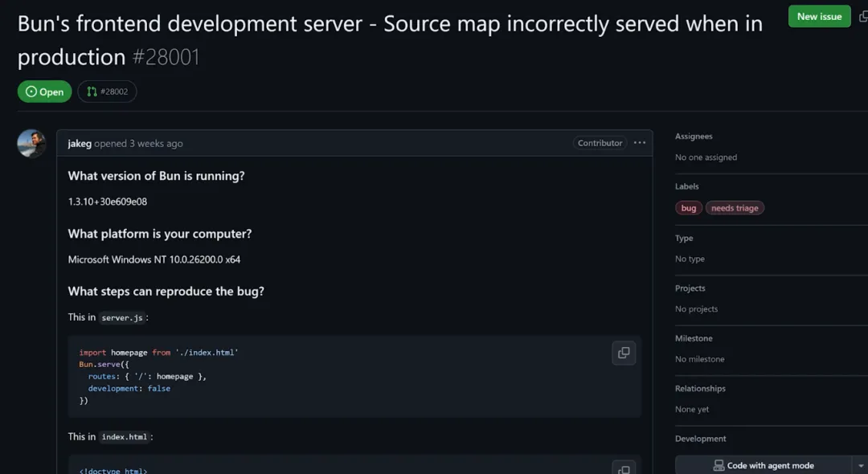The image size is (868, 474).
Task: Click the Type sidebar heading
Action: point(684,238)
